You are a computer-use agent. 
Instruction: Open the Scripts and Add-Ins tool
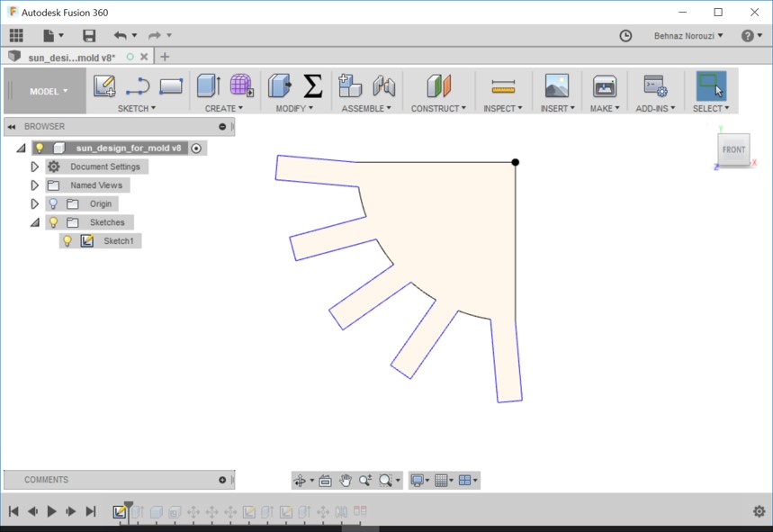tap(656, 86)
